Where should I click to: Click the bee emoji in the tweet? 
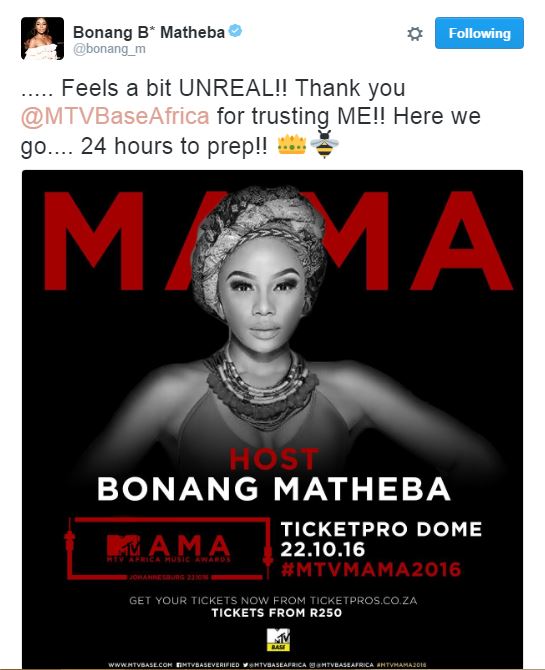[x=324, y=144]
